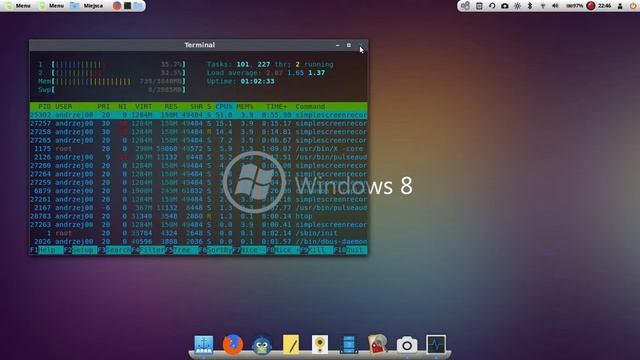Select the /sbin/init process row
The image size is (640, 360).
coord(198,233)
